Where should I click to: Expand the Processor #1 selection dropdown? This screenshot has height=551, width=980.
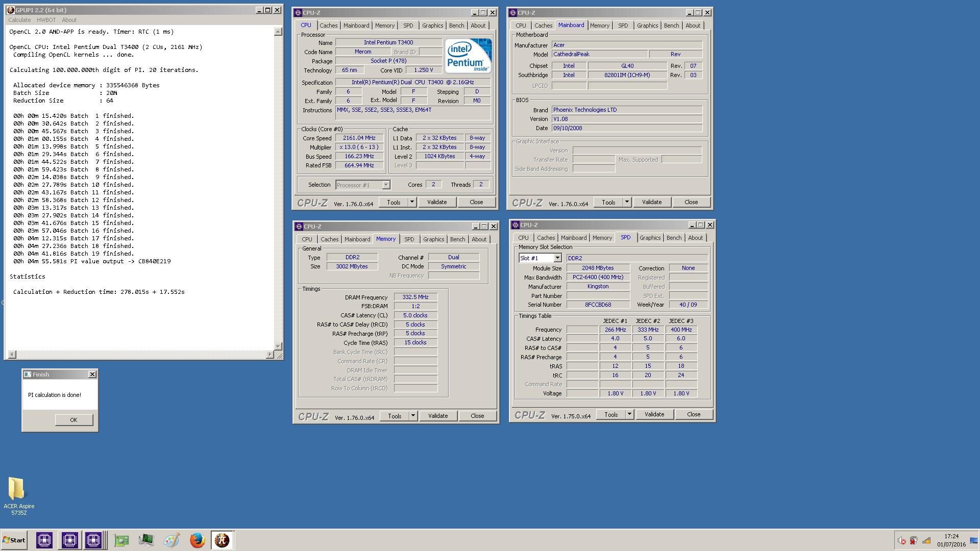click(386, 185)
